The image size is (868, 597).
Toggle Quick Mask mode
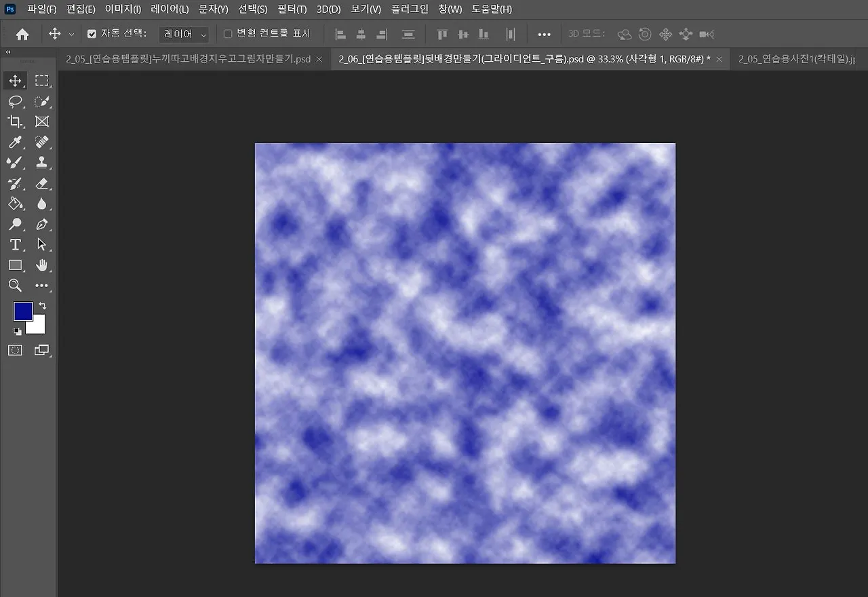pos(15,350)
